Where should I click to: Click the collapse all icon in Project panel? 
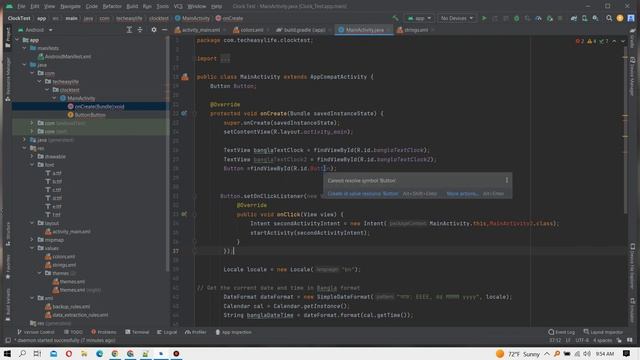(140, 30)
